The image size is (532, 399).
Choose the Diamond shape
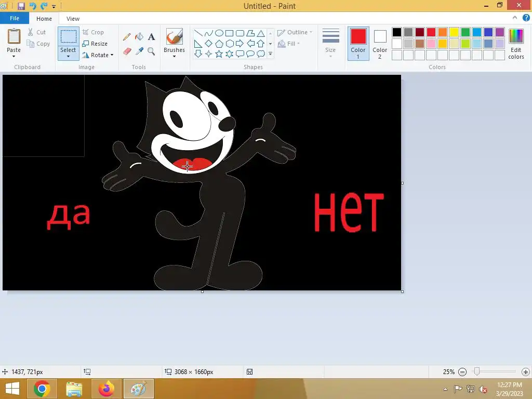[x=209, y=44]
